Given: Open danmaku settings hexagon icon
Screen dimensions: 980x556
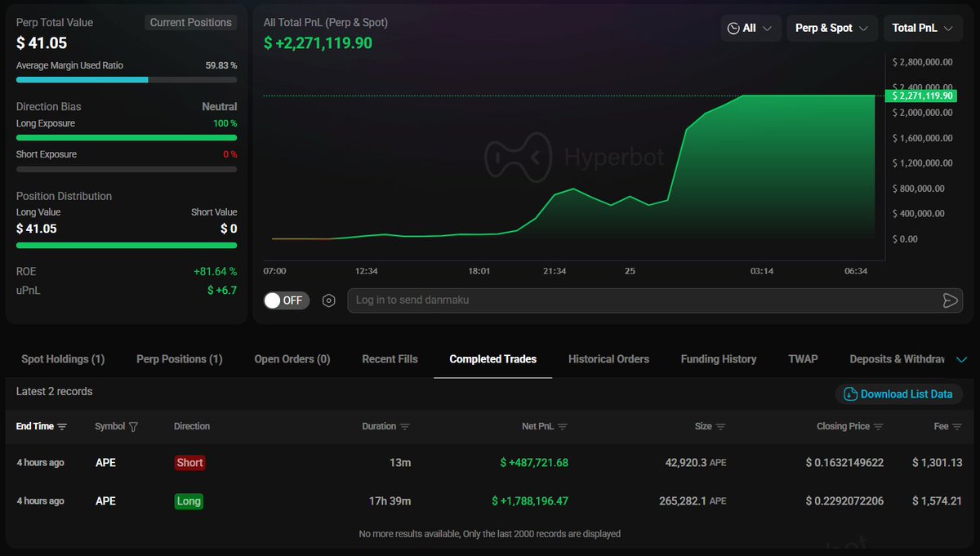Looking at the screenshot, I should [x=329, y=300].
